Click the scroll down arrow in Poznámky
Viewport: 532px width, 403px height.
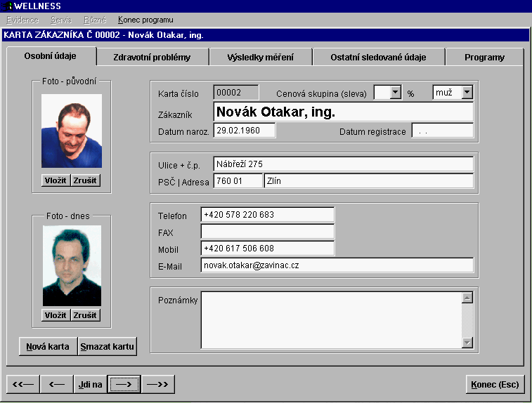(x=467, y=343)
